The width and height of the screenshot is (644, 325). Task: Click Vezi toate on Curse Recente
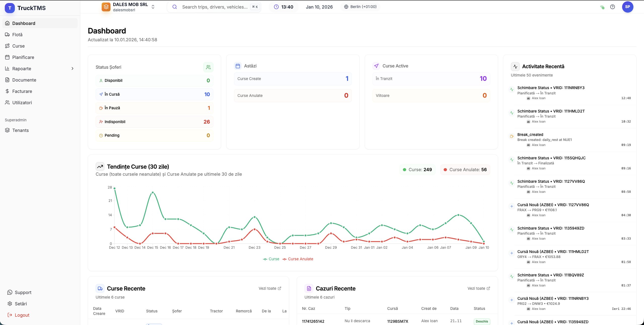tap(270, 288)
